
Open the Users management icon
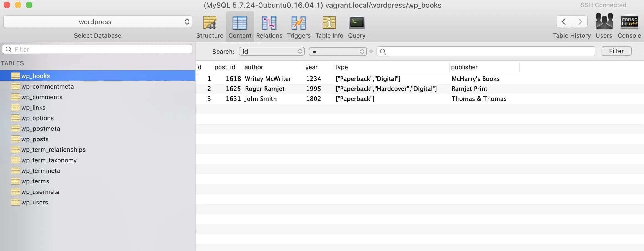[604, 22]
